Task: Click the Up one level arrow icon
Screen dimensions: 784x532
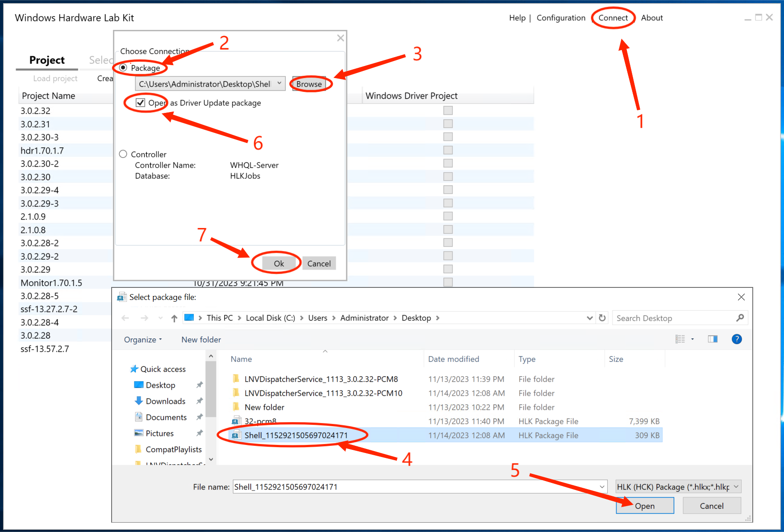Action: point(174,318)
